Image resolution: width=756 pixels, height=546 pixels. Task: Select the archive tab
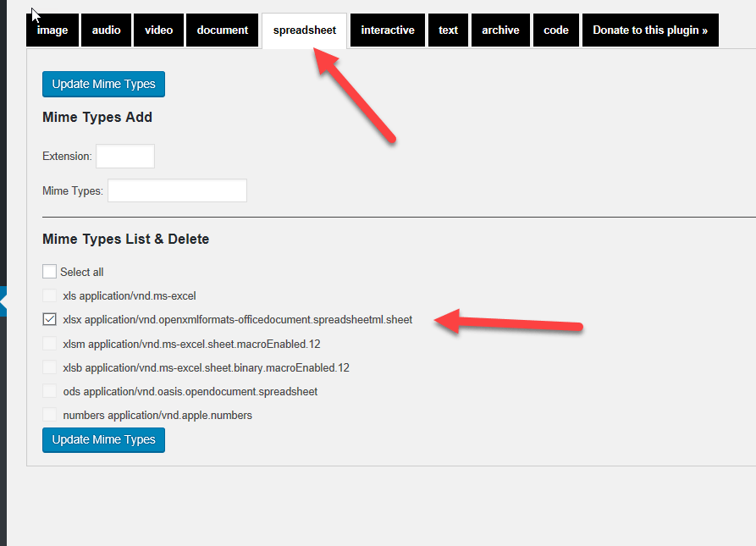500,30
